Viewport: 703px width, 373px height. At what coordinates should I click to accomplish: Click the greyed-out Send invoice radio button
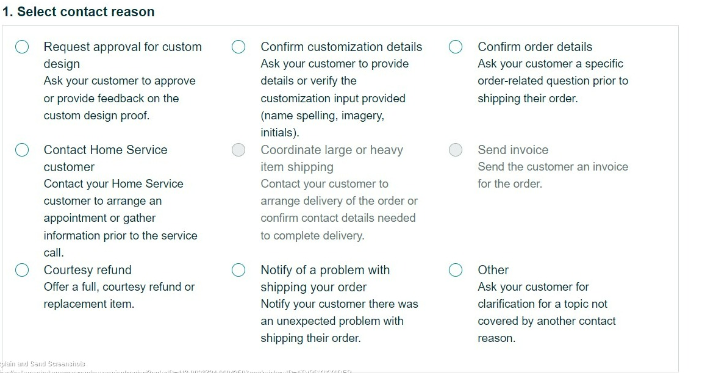coord(456,150)
